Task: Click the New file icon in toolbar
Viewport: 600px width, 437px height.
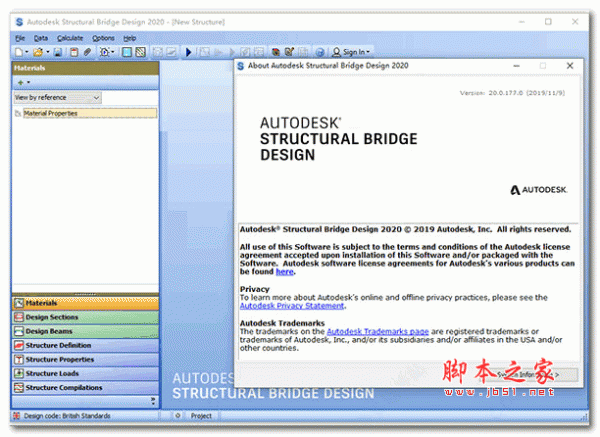Action: (x=19, y=52)
